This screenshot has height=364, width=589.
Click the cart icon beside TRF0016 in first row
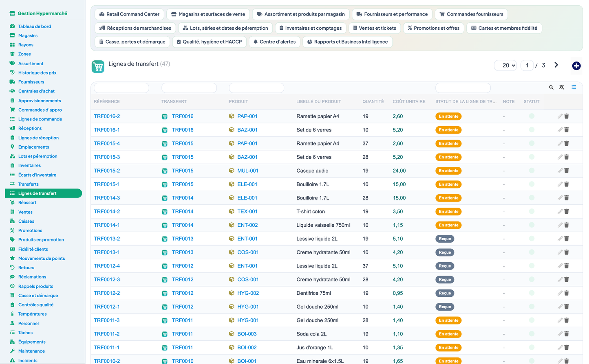tap(164, 116)
